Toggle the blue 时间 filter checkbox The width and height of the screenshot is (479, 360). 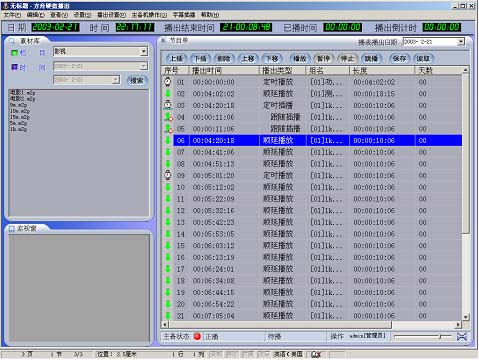coord(14,67)
